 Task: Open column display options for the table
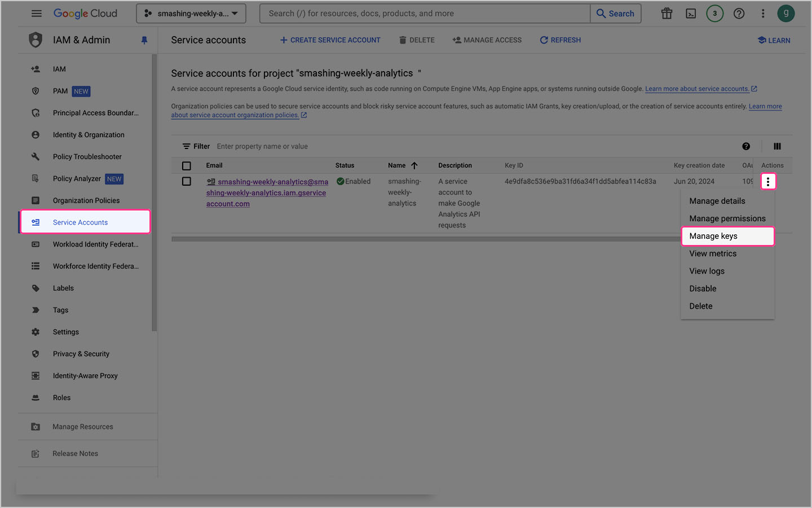(x=777, y=146)
